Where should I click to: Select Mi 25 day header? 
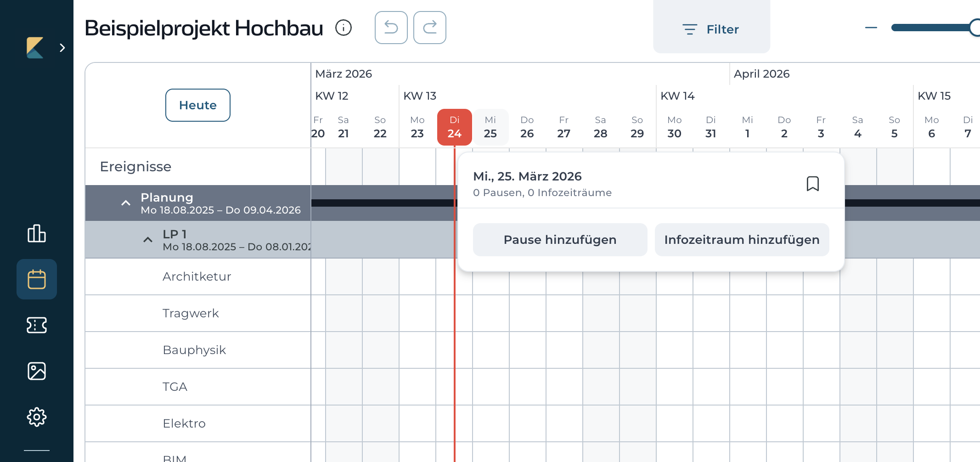click(x=490, y=127)
